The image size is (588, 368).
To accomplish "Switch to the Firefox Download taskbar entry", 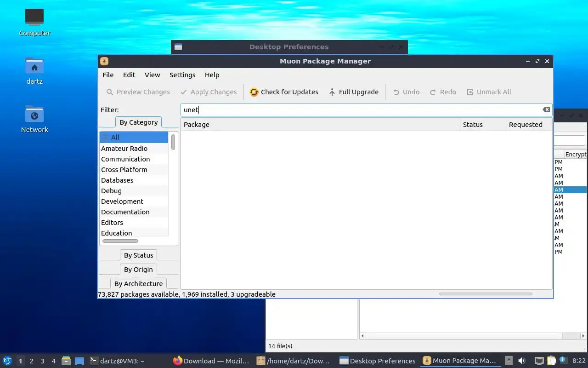I will pyautogui.click(x=211, y=361).
